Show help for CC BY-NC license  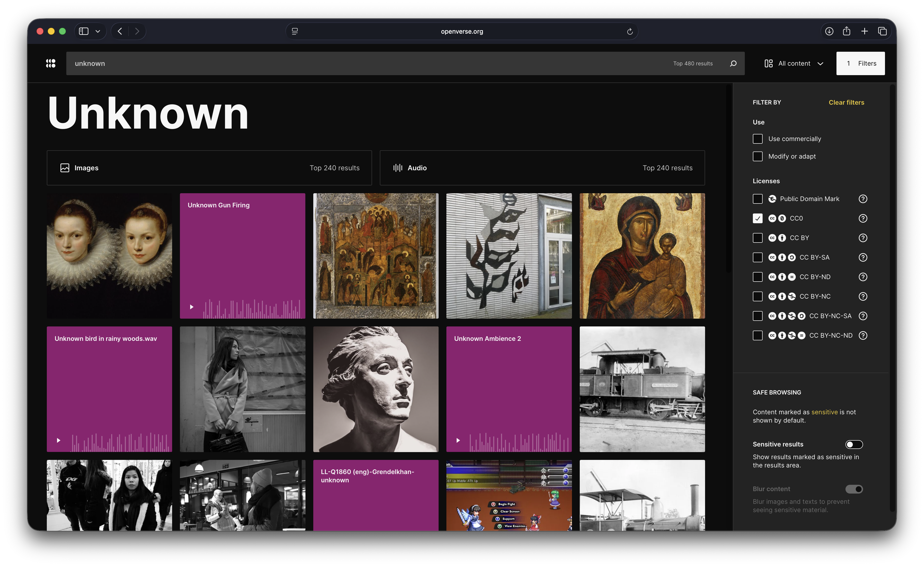(863, 296)
